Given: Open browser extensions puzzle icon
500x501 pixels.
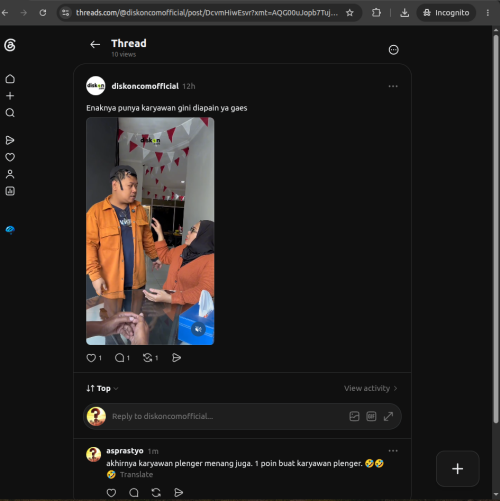Looking at the screenshot, I should click(x=376, y=13).
